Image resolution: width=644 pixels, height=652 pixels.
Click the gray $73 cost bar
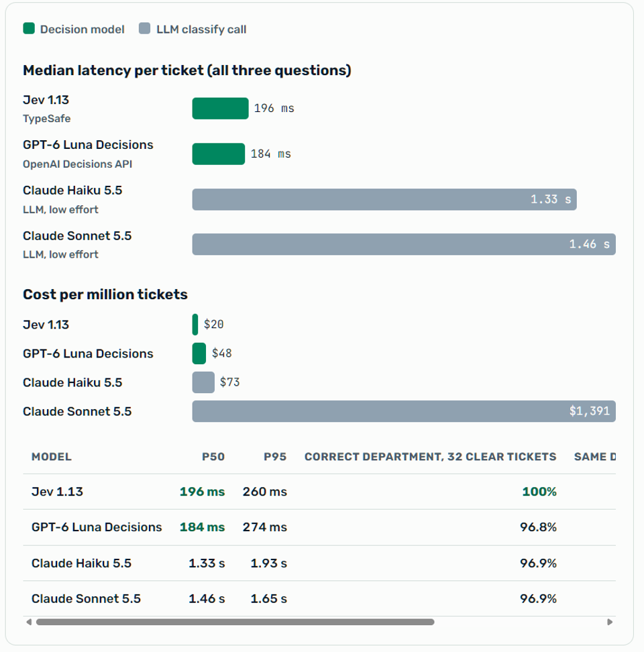coord(203,382)
